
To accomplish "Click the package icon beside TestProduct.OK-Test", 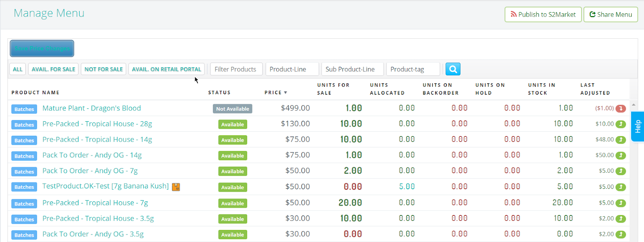I will click(x=176, y=187).
